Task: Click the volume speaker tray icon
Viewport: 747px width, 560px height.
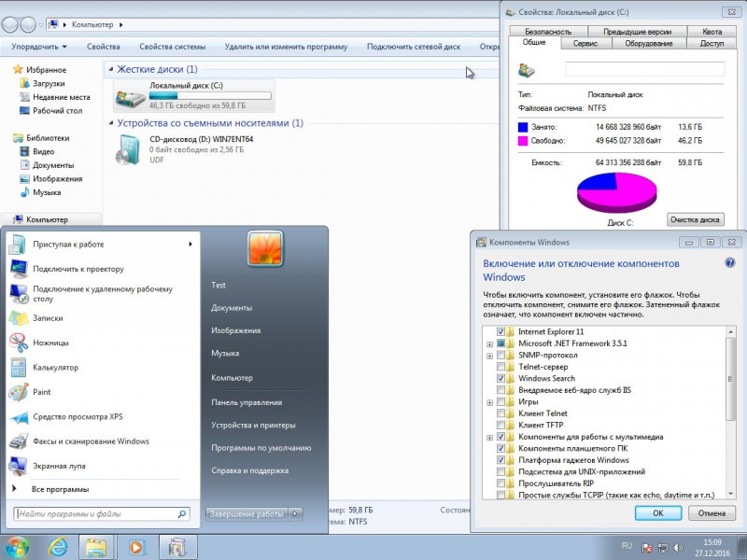Action: 679,548
